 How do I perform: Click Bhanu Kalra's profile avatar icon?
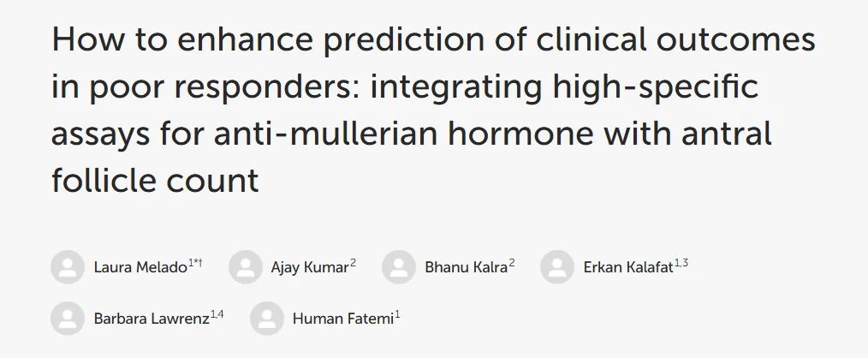pyautogui.click(x=399, y=267)
